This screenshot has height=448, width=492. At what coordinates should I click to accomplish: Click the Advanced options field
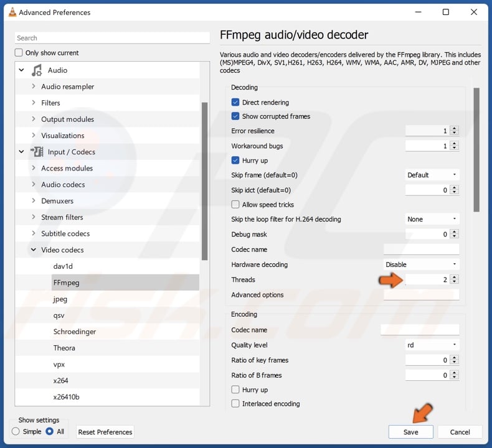(422, 295)
